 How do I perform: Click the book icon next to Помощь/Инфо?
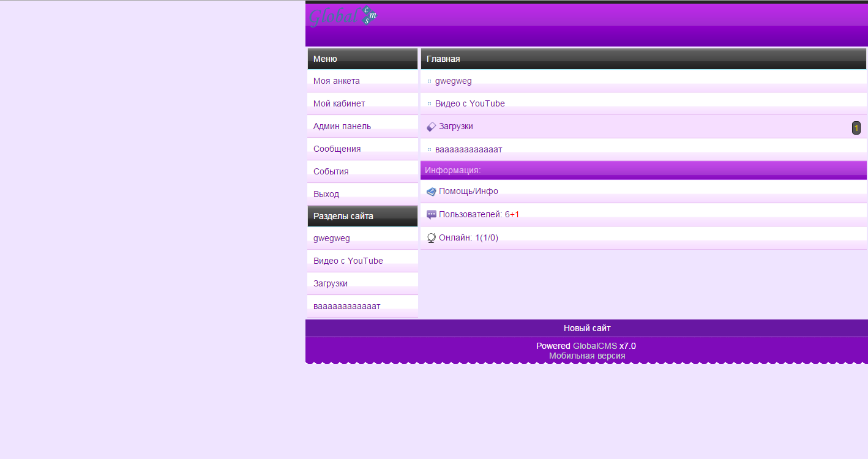point(431,192)
